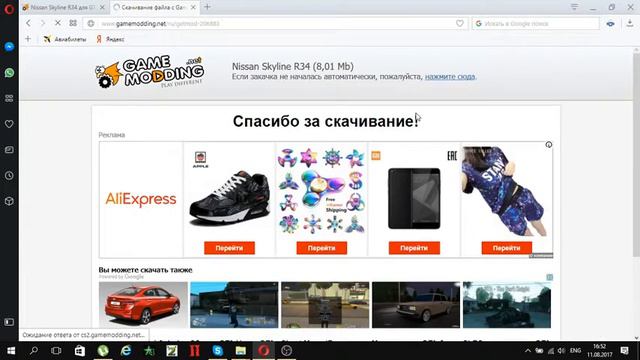Viewport: 640px width, 360px height.
Task: Open the Яндекс bookmark
Action: [x=110, y=39]
